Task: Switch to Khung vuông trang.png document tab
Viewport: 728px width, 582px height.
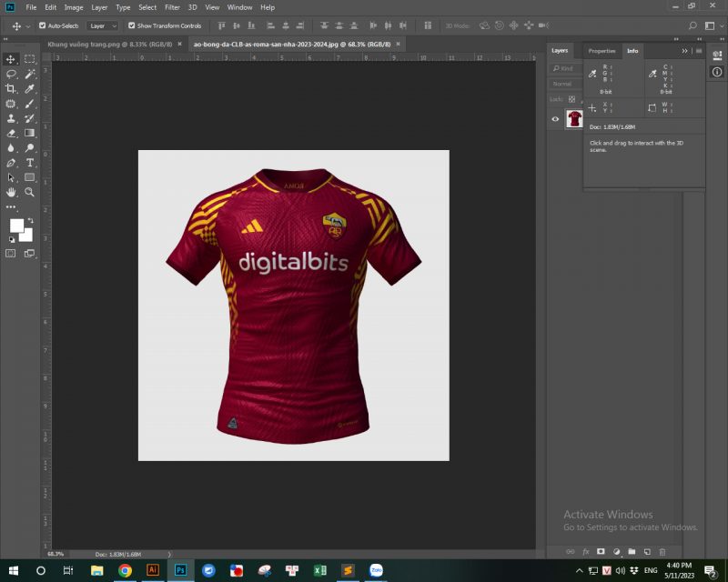Action: (109, 44)
